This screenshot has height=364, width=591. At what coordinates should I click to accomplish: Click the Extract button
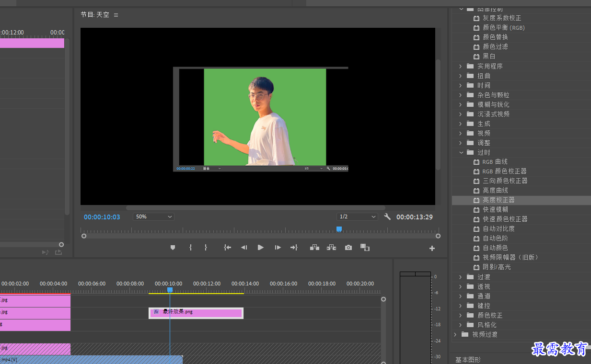(331, 248)
